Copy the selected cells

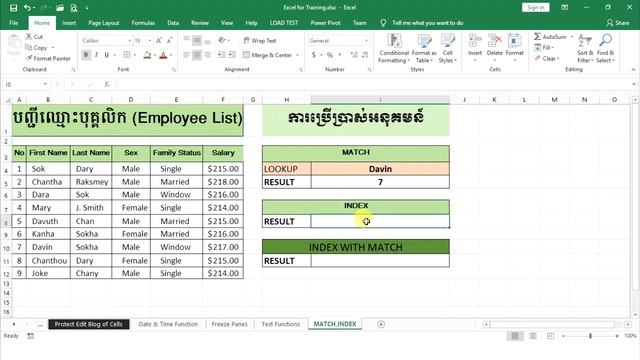point(36,48)
